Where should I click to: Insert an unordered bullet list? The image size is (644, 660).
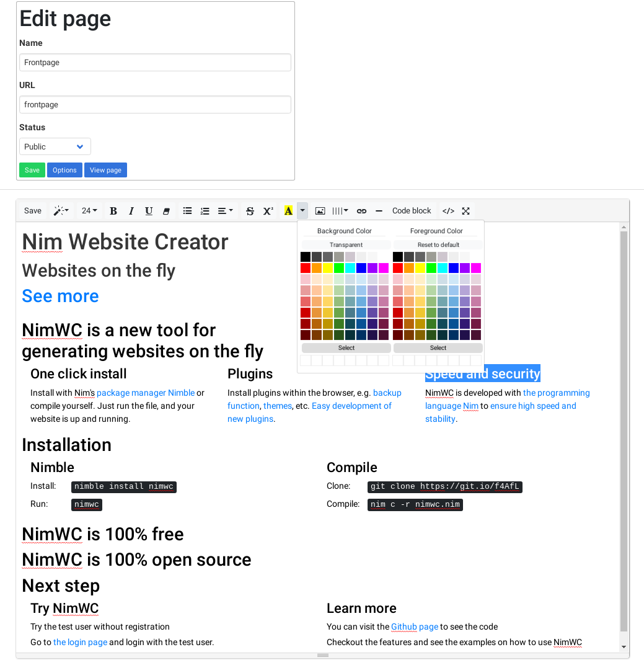[187, 211]
